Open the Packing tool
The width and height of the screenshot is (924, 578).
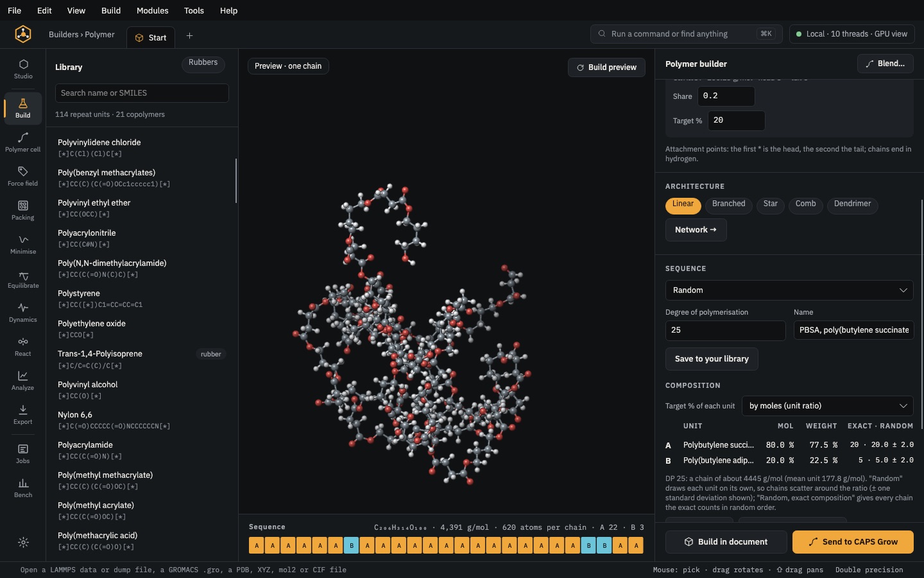[23, 210]
